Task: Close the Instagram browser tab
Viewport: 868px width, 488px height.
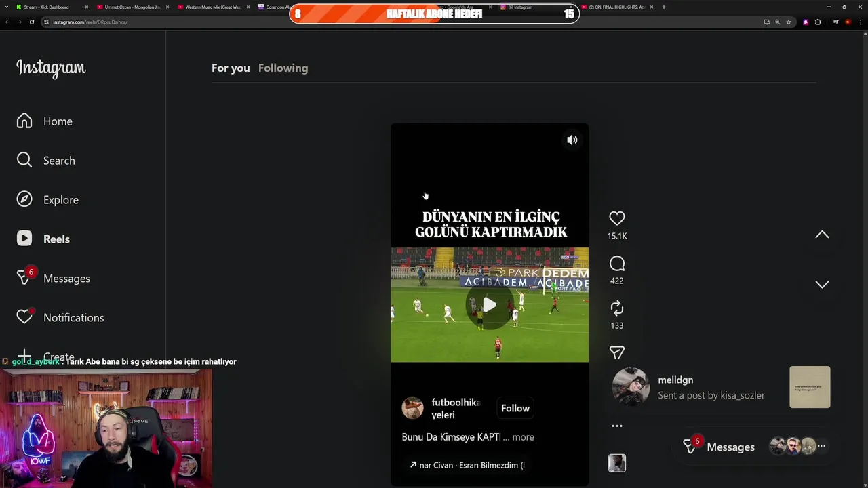Action: click(571, 7)
